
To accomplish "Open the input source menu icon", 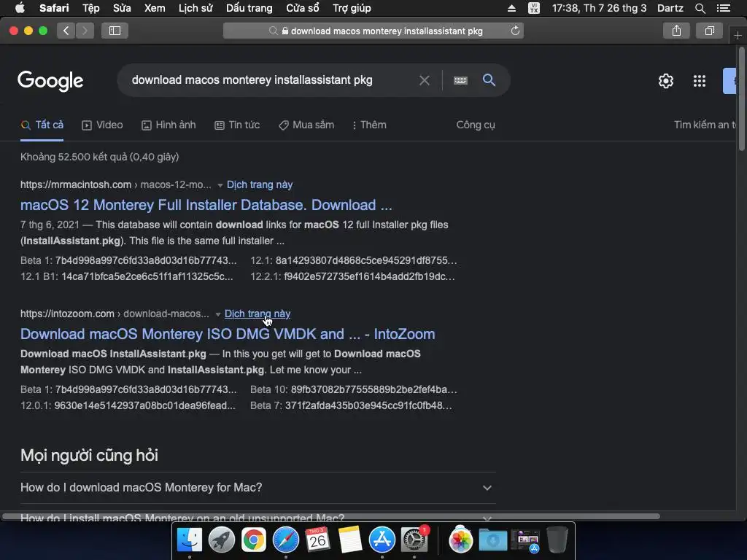I will [534, 8].
